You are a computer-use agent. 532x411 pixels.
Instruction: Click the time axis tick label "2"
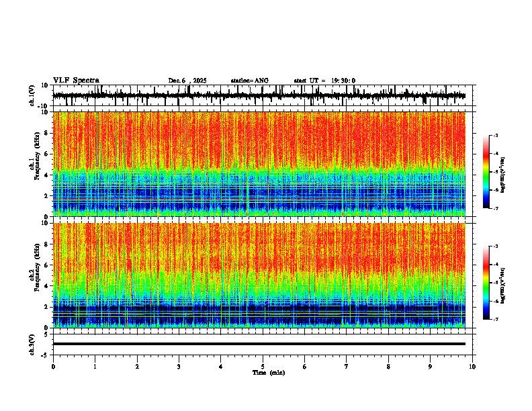click(137, 367)
